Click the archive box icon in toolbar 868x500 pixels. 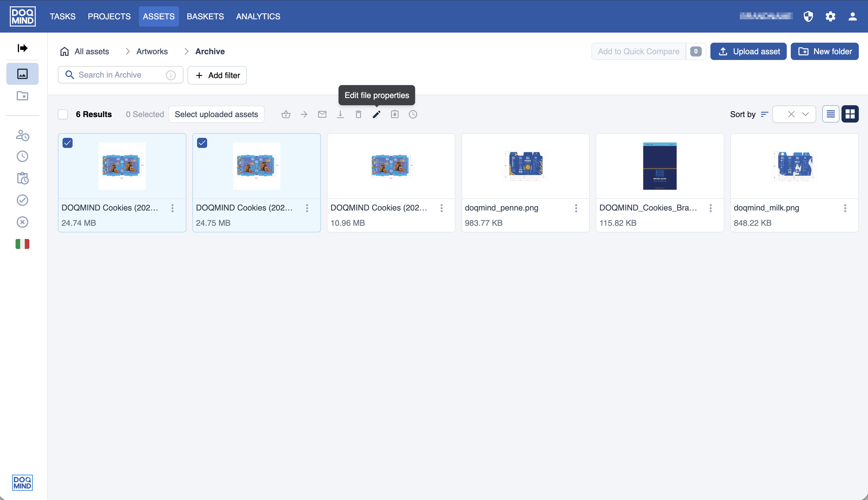tap(395, 114)
